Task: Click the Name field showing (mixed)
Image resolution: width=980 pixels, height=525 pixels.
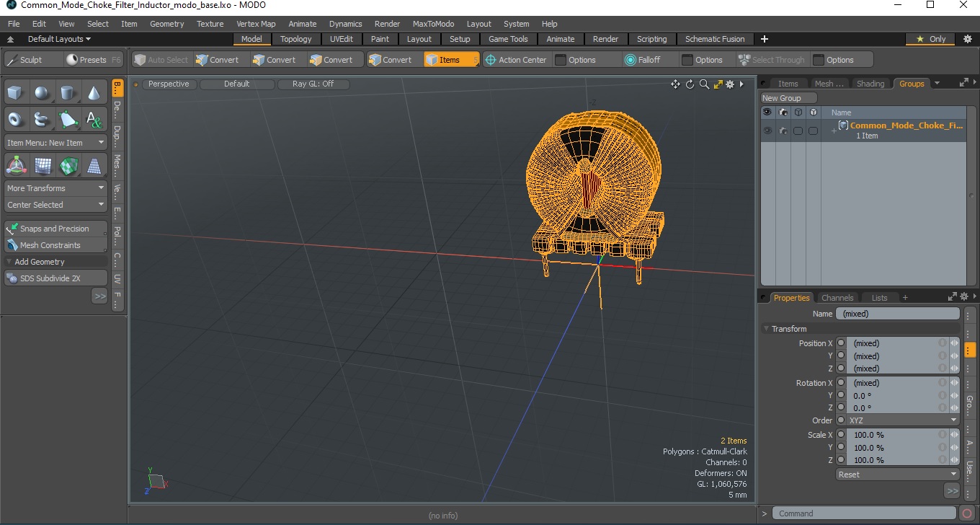Action: [x=897, y=314]
